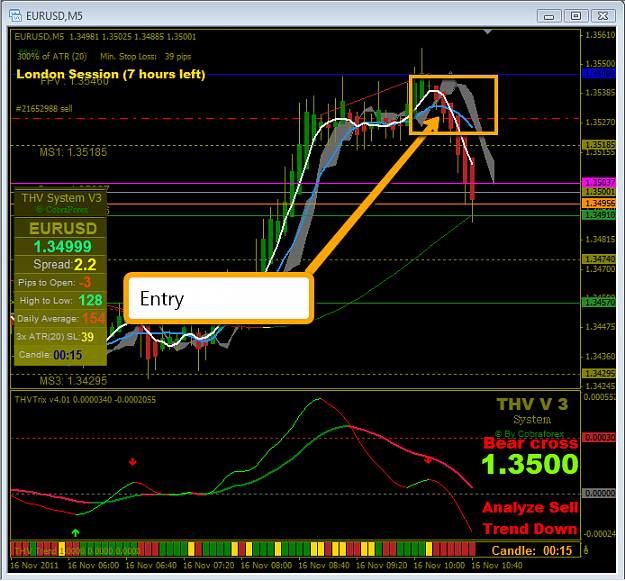Click the 'THV System V3' panel header

point(61,198)
